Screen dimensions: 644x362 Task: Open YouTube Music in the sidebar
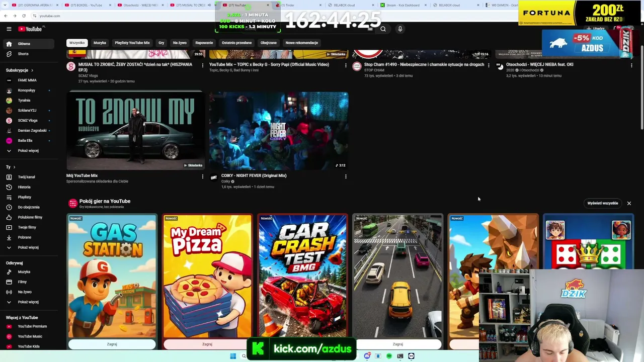point(28,336)
